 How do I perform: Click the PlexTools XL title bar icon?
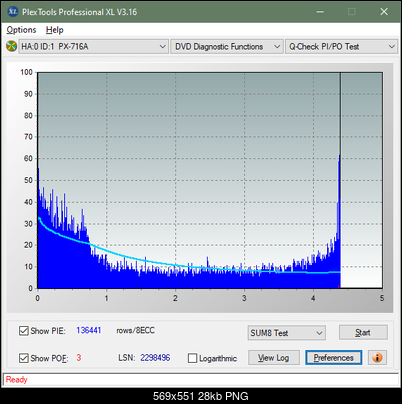click(12, 12)
